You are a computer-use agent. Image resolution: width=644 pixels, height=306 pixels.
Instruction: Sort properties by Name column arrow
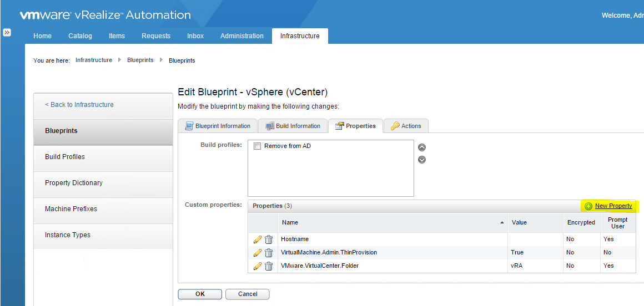pyautogui.click(x=502, y=222)
